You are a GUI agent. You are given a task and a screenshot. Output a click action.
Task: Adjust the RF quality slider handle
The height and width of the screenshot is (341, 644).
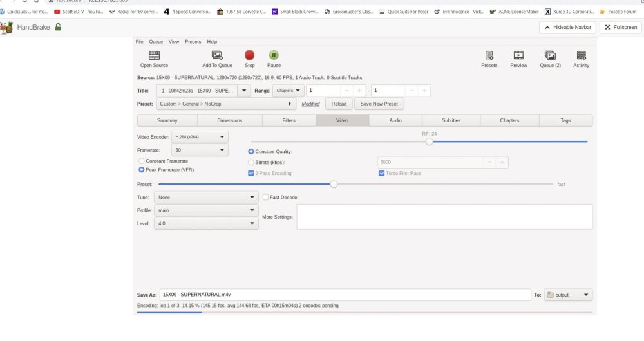coord(429,142)
